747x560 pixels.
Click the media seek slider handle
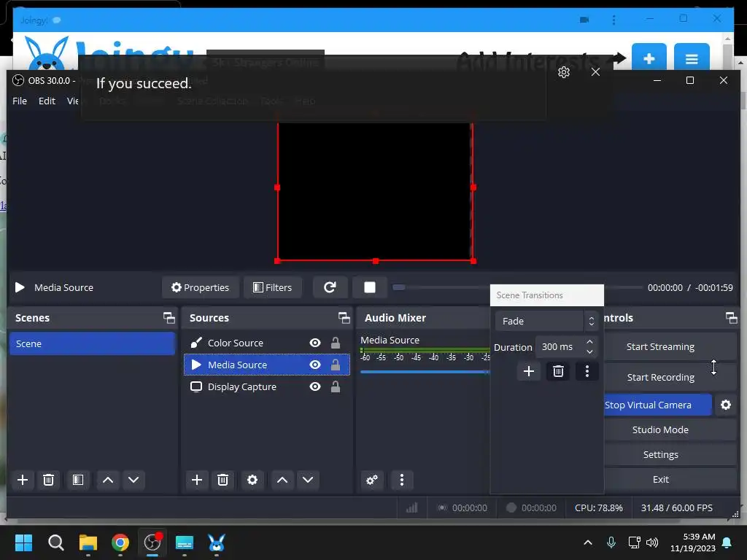(399, 287)
